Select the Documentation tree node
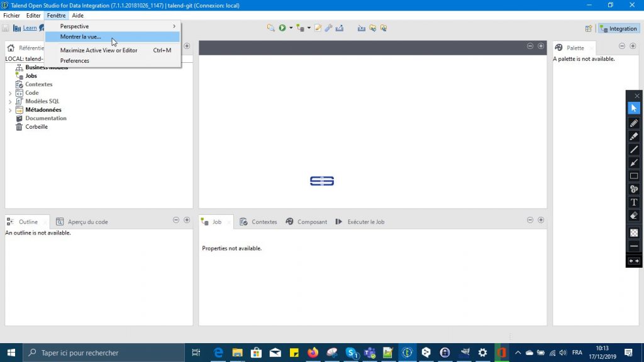 [x=45, y=118]
